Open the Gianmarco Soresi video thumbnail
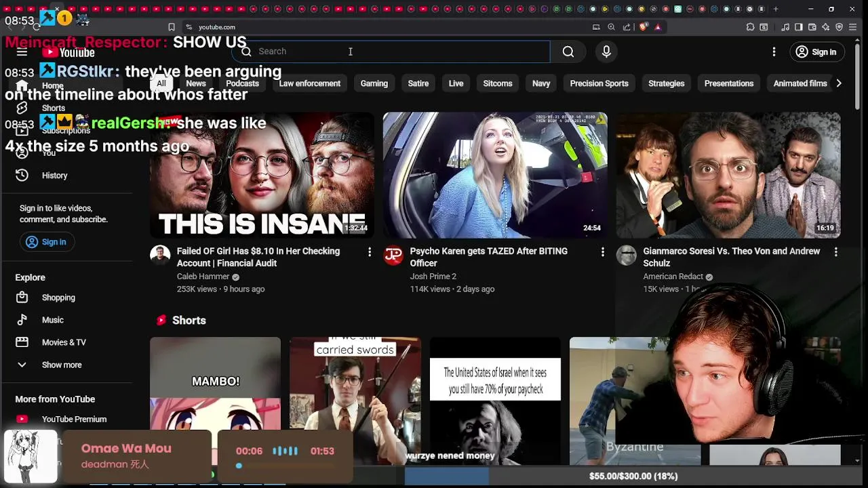 point(728,176)
